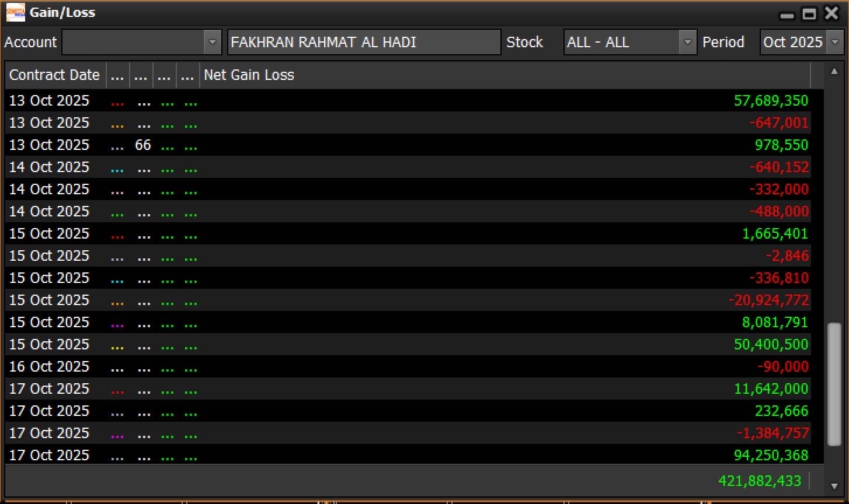Click the scrollbar down arrow
Image resolution: width=849 pixels, height=504 pixels.
(x=834, y=487)
